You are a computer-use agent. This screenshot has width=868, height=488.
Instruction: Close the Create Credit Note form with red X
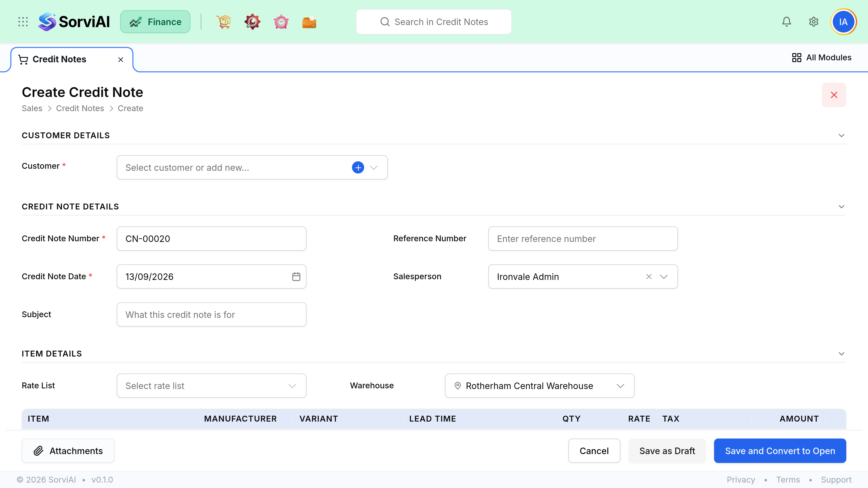pos(834,95)
